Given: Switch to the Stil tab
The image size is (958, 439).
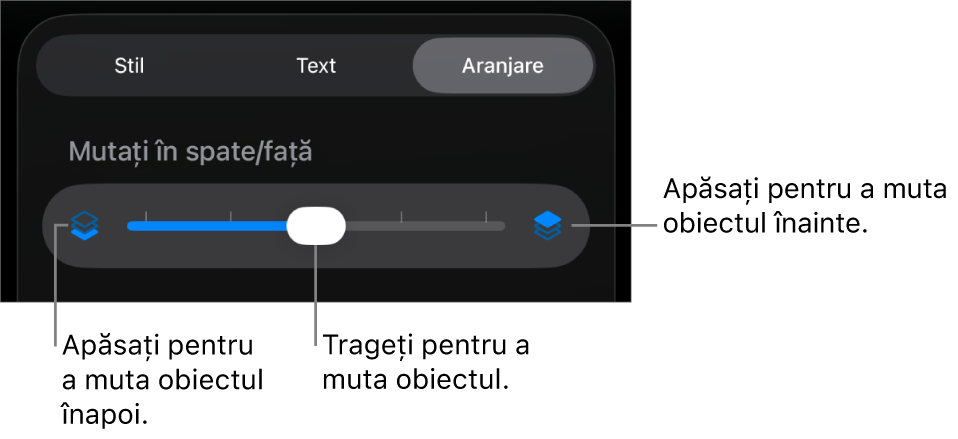Looking at the screenshot, I should pos(129,65).
